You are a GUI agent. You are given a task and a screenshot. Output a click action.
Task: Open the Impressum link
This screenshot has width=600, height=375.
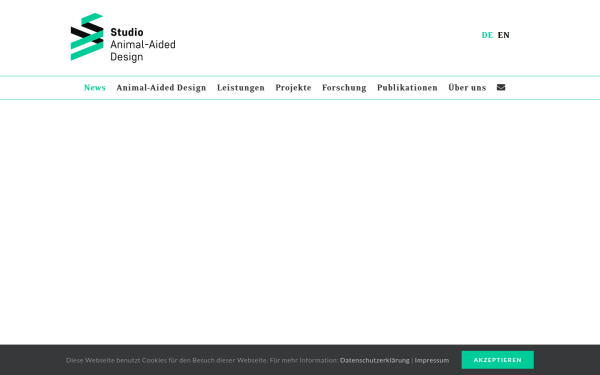point(432,360)
